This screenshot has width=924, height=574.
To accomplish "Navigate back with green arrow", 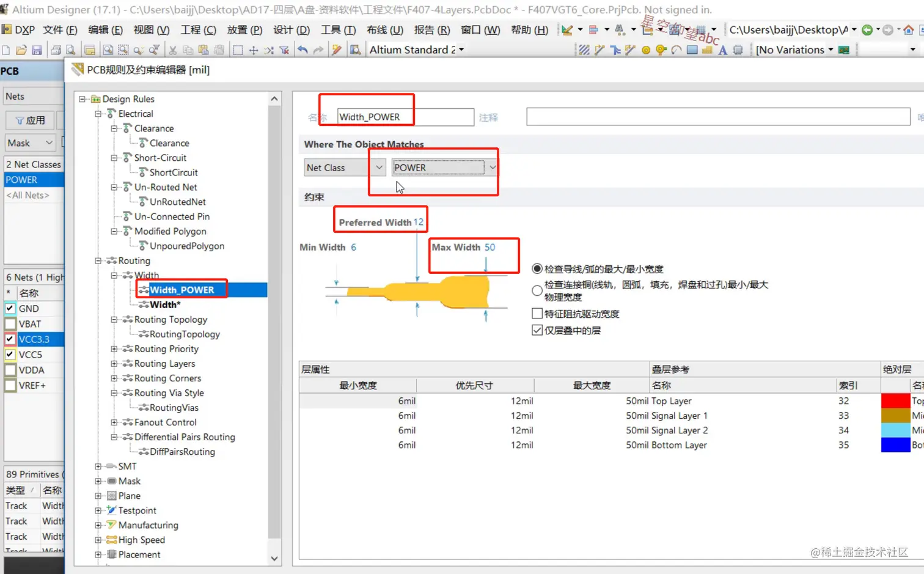I will point(867,30).
